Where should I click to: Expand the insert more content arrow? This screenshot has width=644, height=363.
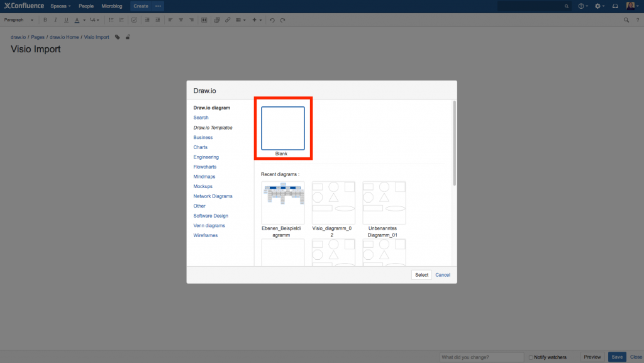pyautogui.click(x=260, y=20)
